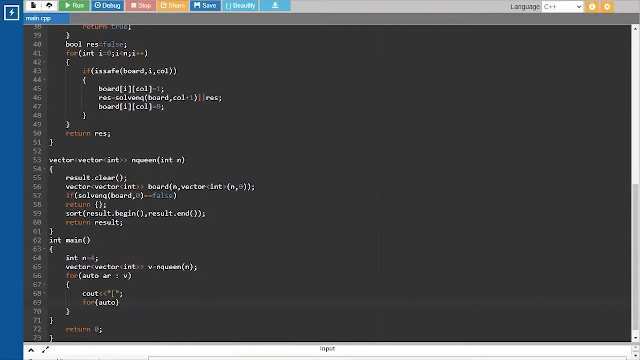Click the line containing 'res=solvenq(board,col+1)||res;'
Viewport: 640px width, 360px height.
point(160,98)
